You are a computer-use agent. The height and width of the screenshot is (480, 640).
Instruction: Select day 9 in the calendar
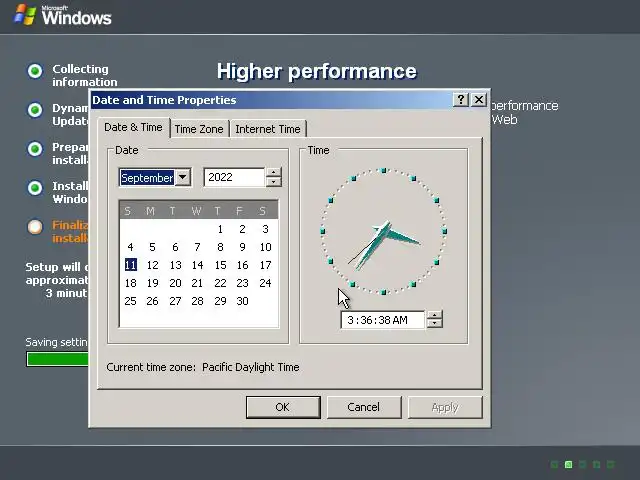coord(242,247)
